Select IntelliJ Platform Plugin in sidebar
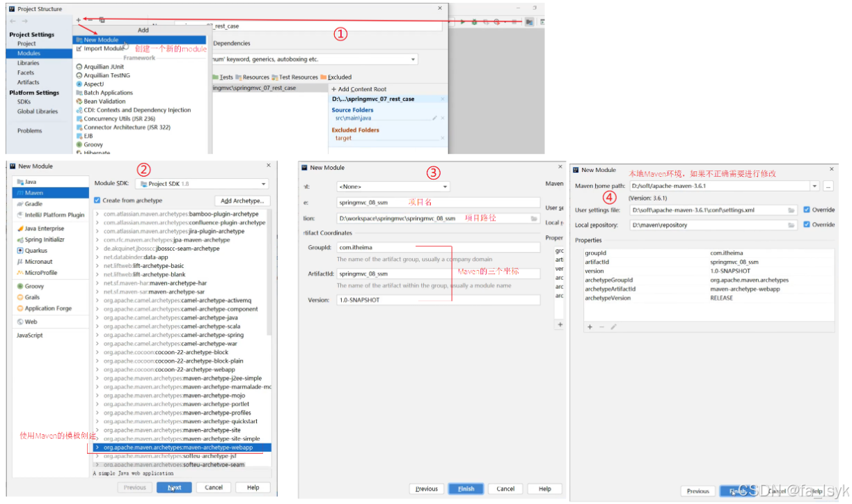Screen dimensions: 852x504 51,215
